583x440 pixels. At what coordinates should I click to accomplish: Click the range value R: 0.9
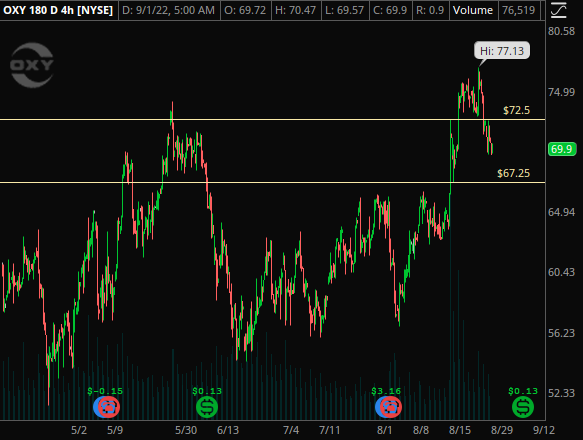pyautogui.click(x=430, y=10)
